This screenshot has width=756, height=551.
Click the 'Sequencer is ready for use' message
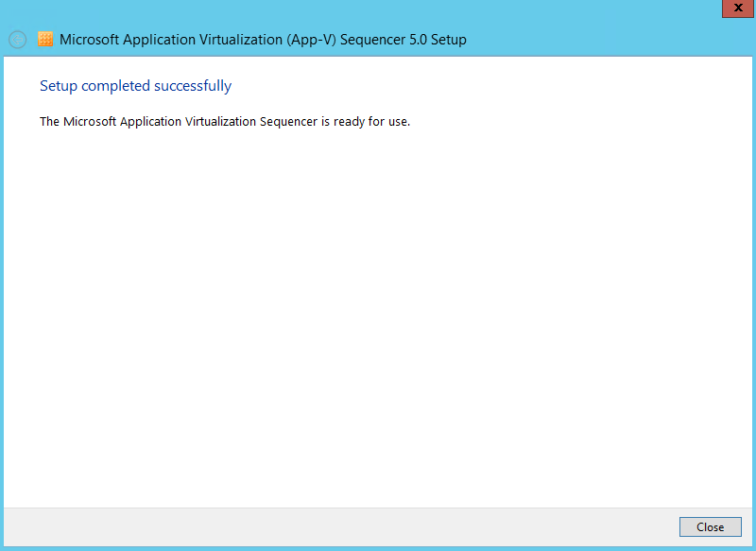pyautogui.click(x=225, y=122)
